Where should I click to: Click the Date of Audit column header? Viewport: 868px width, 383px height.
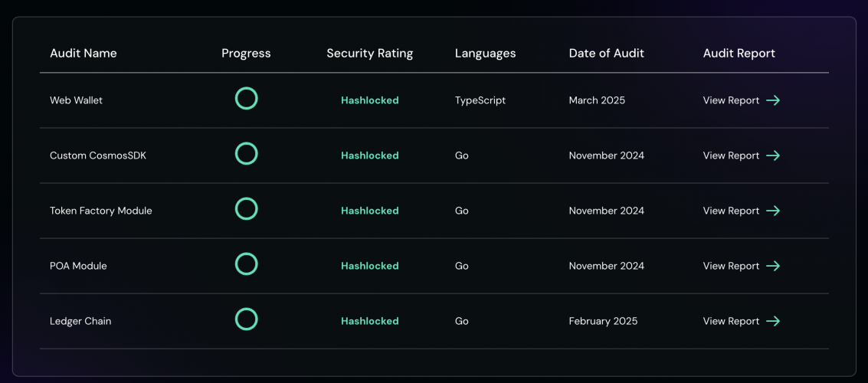(x=606, y=53)
